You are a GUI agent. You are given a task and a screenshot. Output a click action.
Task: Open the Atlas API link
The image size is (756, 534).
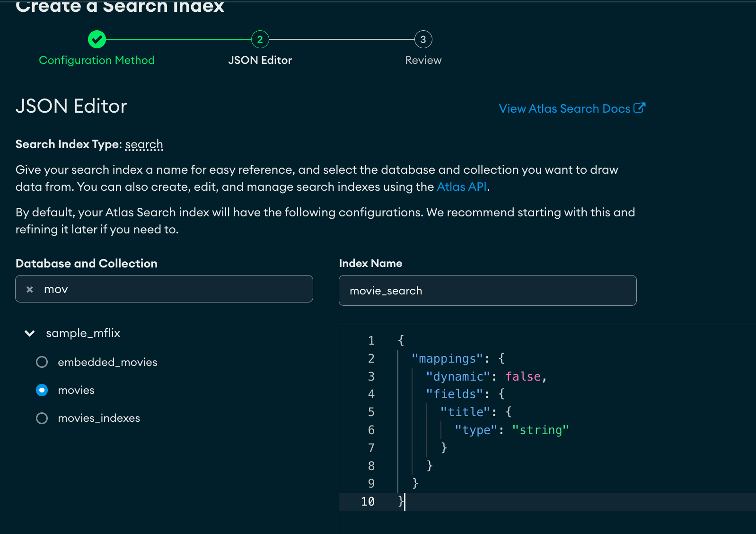point(461,187)
